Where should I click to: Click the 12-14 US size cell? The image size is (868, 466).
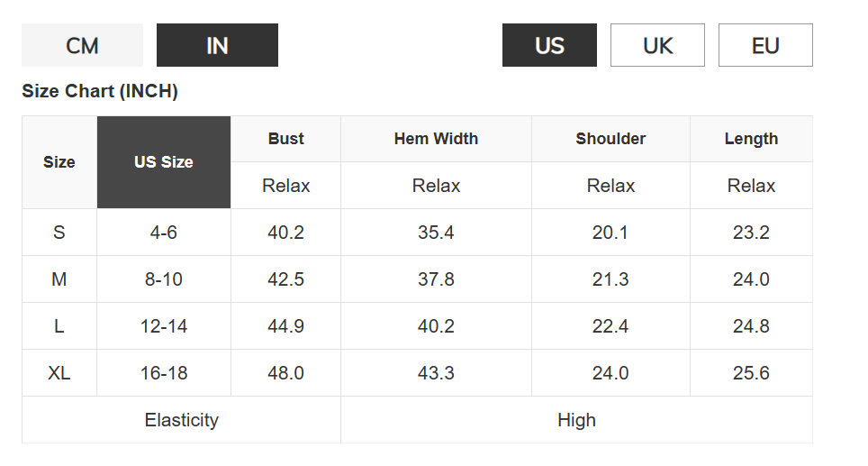point(164,326)
